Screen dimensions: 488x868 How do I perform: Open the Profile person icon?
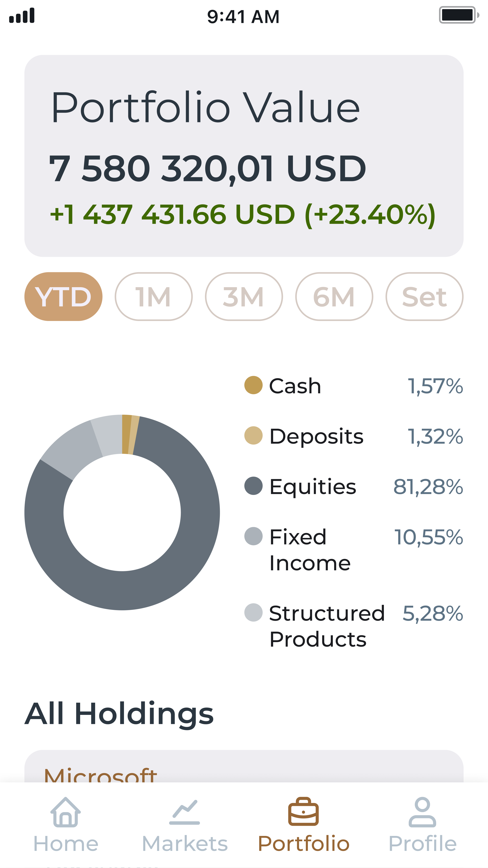point(422,812)
